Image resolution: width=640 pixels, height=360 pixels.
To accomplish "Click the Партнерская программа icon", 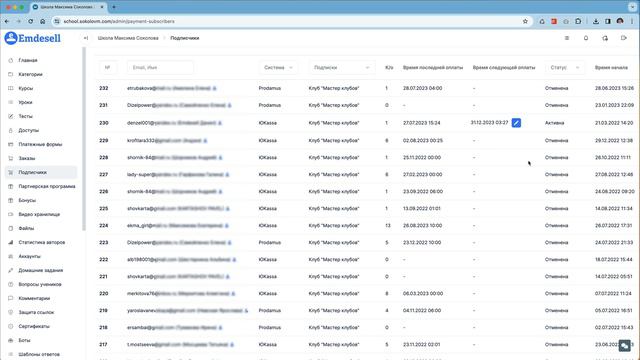I will click(x=11, y=186).
